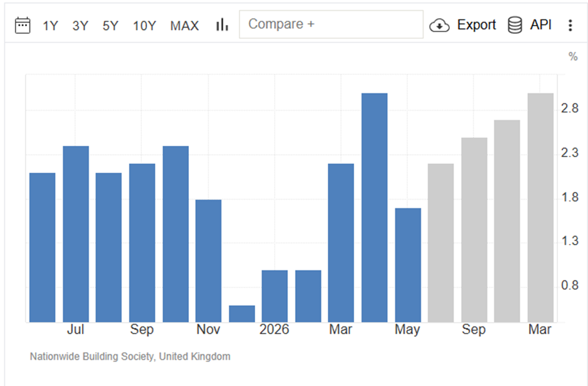This screenshot has width=588, height=386.
Task: Show the MAX time range
Action: pos(185,26)
